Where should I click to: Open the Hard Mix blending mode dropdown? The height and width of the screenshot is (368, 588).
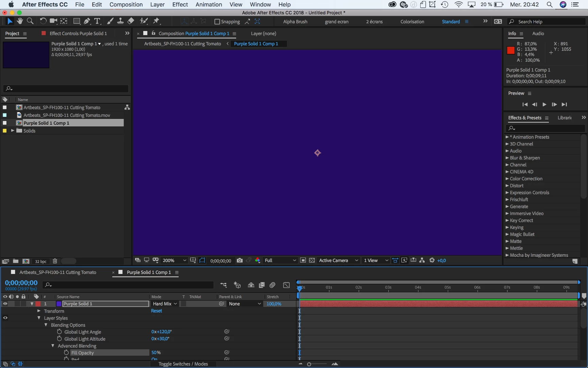point(165,304)
